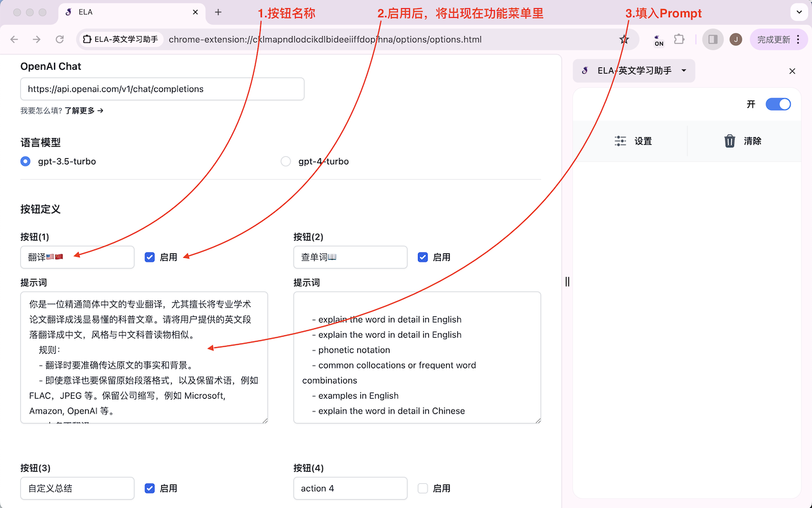Switch off the 开 toggle

pos(778,104)
